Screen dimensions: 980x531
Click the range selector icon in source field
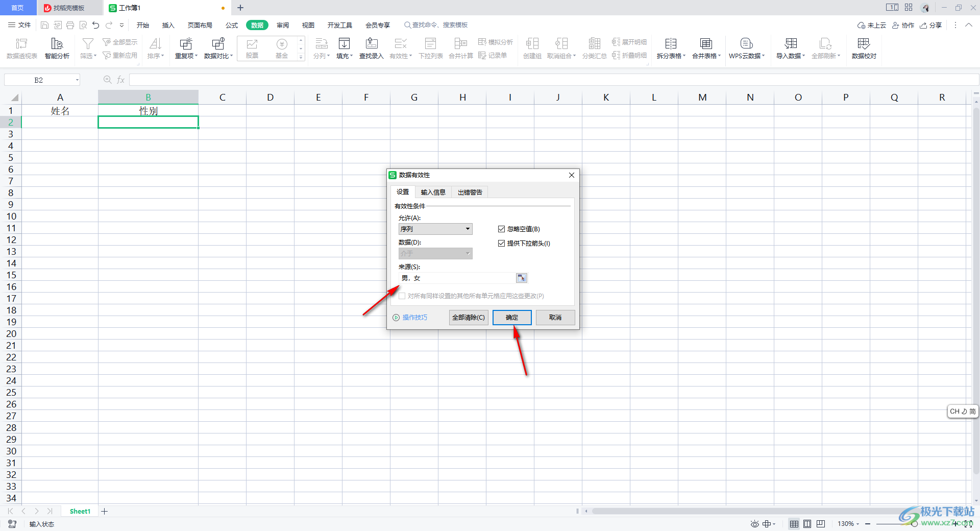pyautogui.click(x=521, y=278)
